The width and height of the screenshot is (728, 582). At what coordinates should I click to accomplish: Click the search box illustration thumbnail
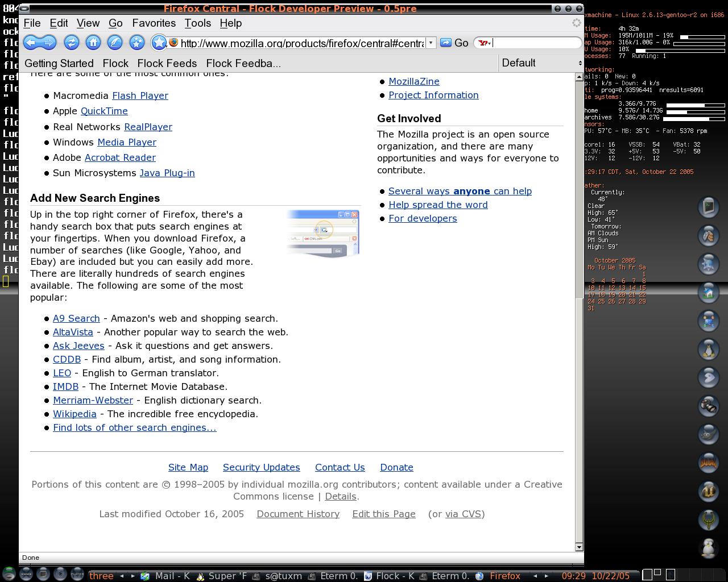[323, 232]
